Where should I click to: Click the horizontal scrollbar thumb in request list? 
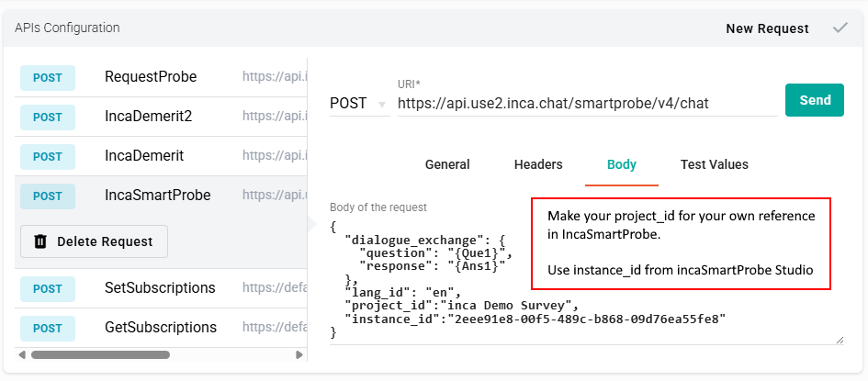(100, 354)
